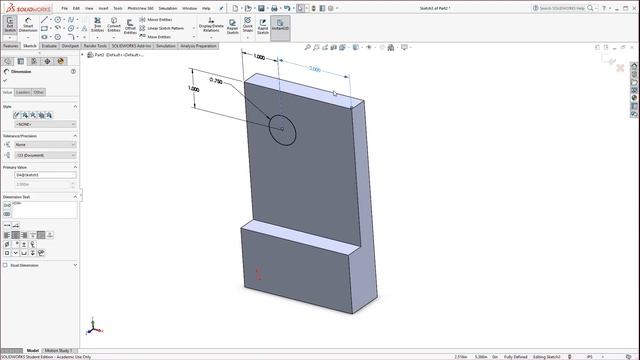Select the Other tab in Dimension panel

click(x=38, y=92)
